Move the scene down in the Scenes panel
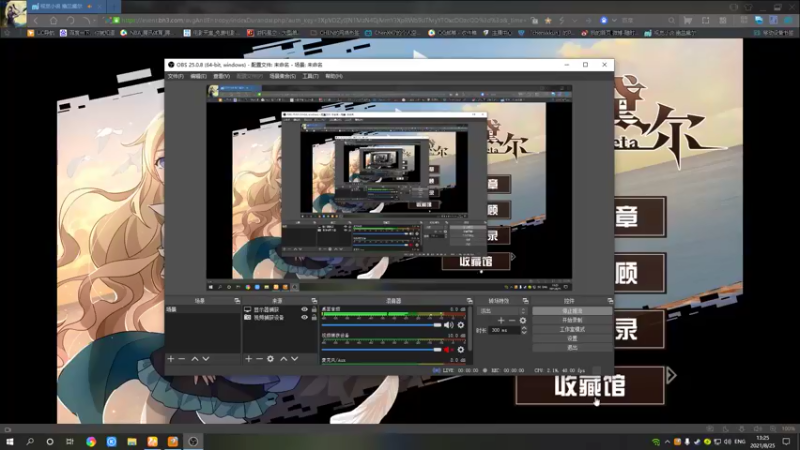800x450 pixels. (206, 359)
